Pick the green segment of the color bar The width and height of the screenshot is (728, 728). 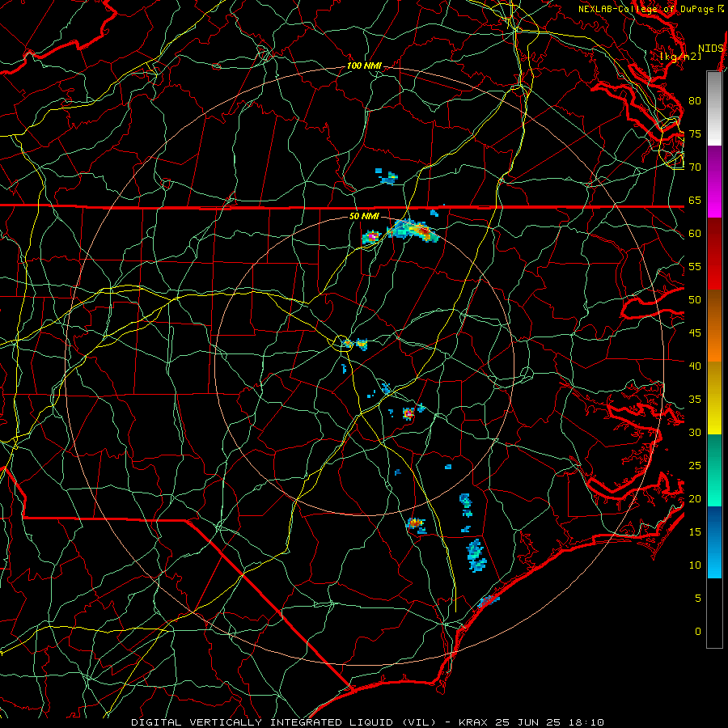point(714,470)
